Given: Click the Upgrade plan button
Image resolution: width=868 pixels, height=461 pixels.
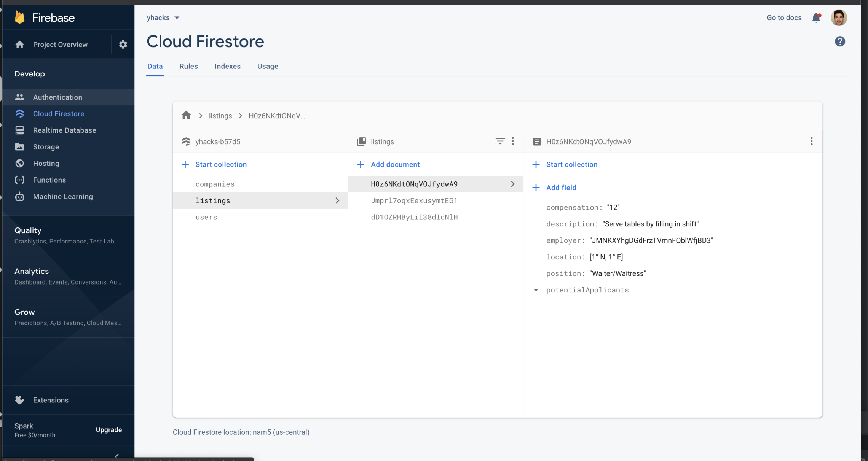Looking at the screenshot, I should (x=108, y=430).
